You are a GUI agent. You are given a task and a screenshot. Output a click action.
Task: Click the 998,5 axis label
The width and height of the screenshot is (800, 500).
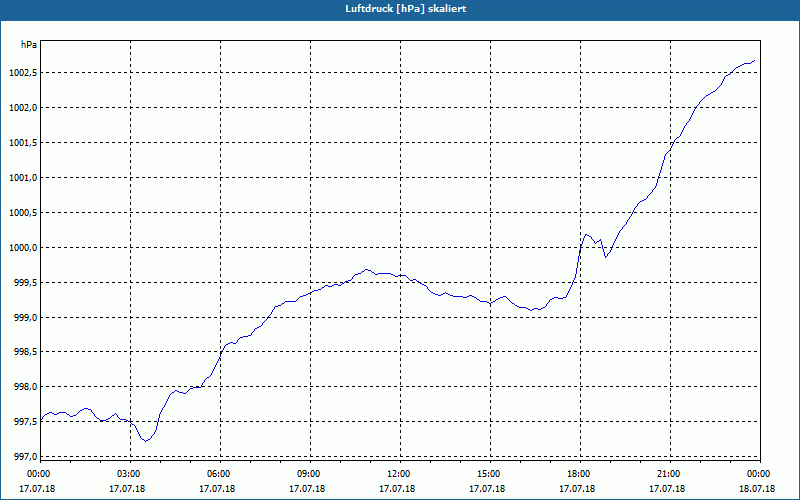pyautogui.click(x=26, y=353)
